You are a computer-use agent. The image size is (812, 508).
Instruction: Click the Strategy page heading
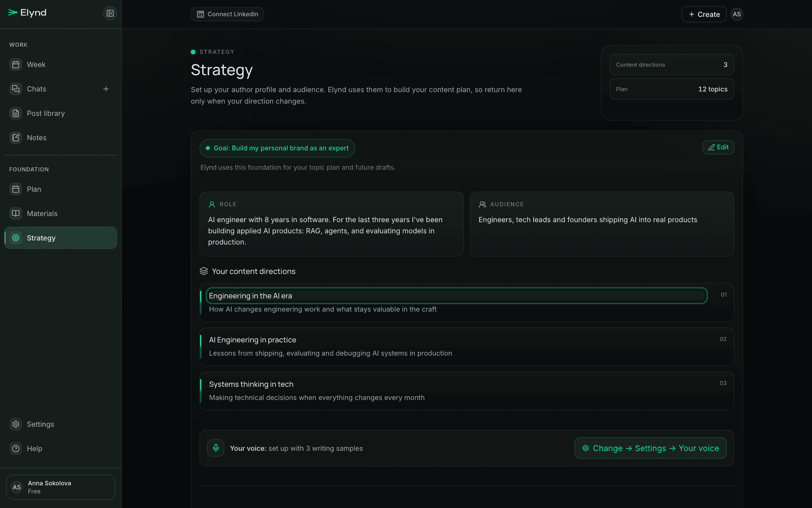click(x=222, y=70)
